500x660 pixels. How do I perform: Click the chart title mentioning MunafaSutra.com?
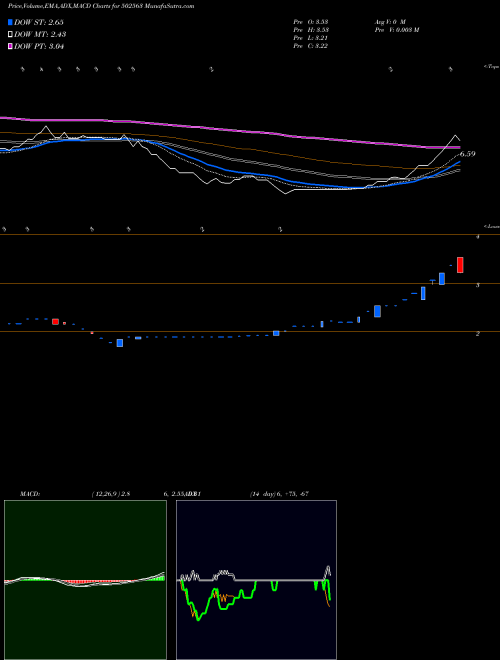coord(101,6)
